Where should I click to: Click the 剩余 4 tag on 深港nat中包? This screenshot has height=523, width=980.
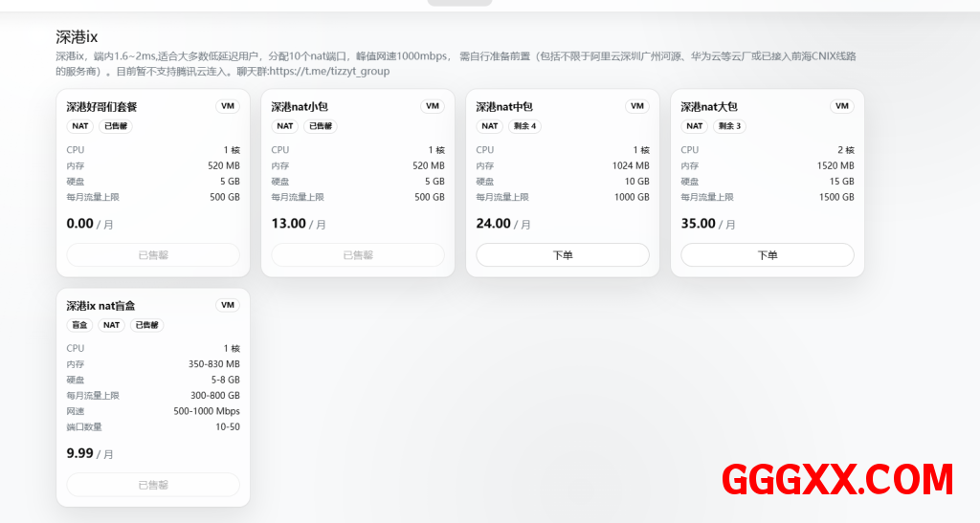(524, 126)
